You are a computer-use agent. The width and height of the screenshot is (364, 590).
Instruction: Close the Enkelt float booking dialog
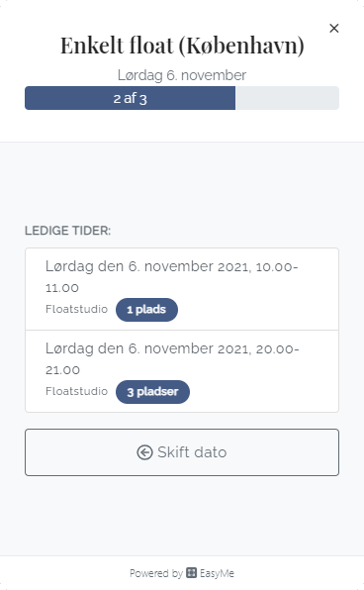(x=334, y=29)
